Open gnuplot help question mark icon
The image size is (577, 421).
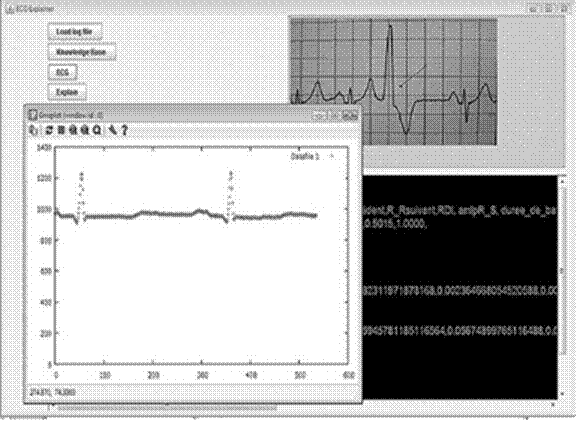124,130
